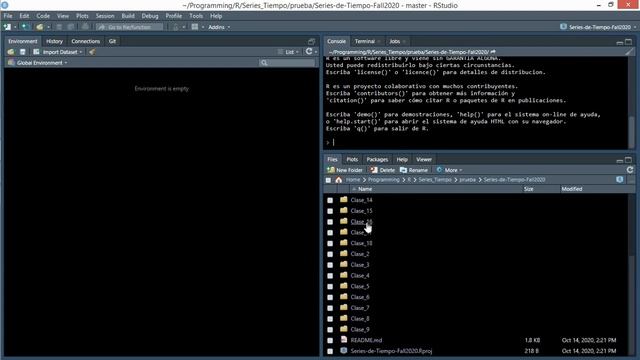The height and width of the screenshot is (360, 640).
Task: Check the Series-de-Tiempo-Fall2020.Rproj checkbox
Action: pyautogui.click(x=330, y=351)
